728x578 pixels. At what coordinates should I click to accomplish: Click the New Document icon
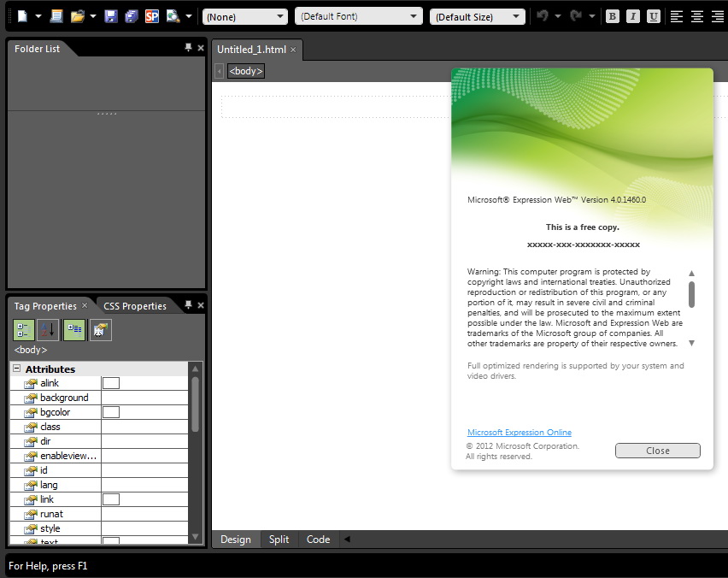click(22, 16)
